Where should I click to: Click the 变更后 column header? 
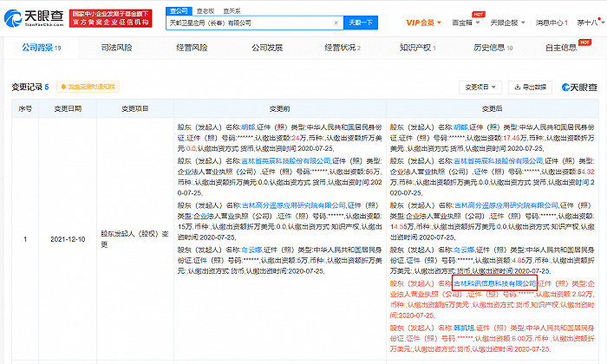point(492,108)
